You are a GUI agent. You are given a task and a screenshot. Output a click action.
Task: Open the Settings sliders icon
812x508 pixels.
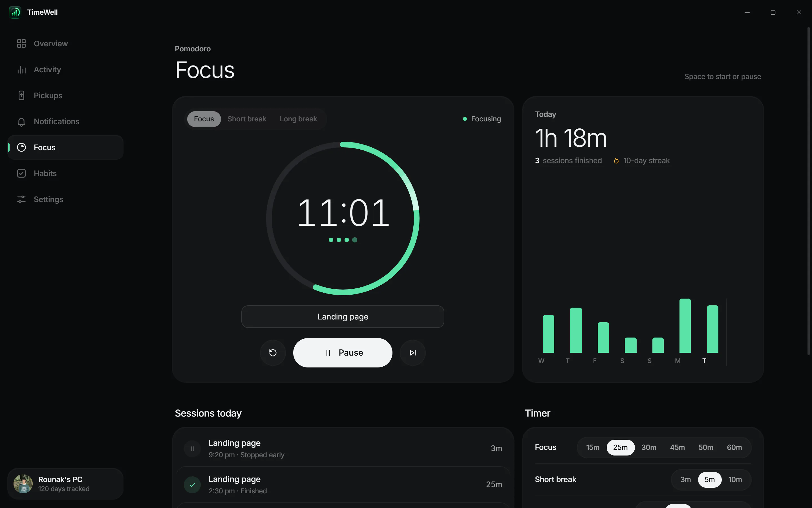pyautogui.click(x=21, y=199)
